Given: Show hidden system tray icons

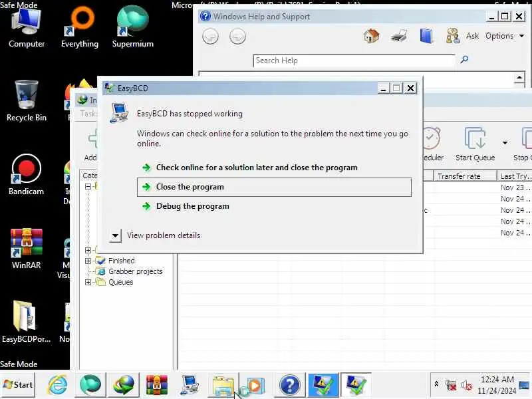Looking at the screenshot, I should click(x=436, y=384).
